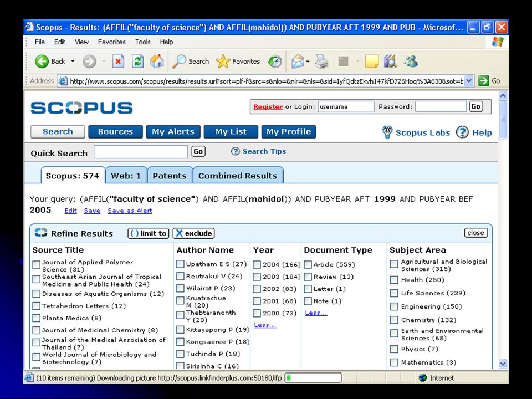Click the Help question mark icon
The image size is (532, 399).
pyautogui.click(x=462, y=132)
